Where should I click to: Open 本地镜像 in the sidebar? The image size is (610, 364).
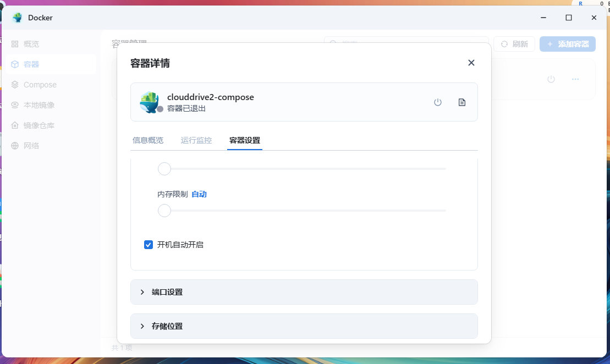click(39, 105)
